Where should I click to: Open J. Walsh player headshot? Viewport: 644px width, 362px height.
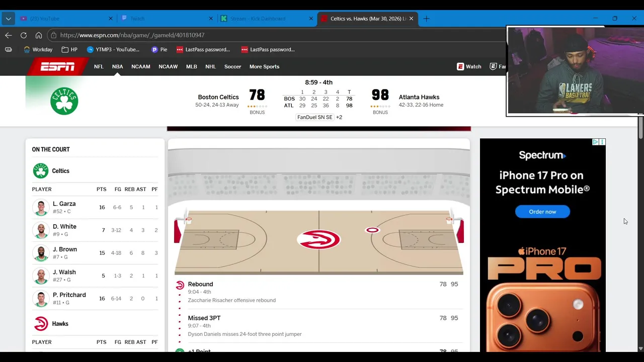coord(40,276)
